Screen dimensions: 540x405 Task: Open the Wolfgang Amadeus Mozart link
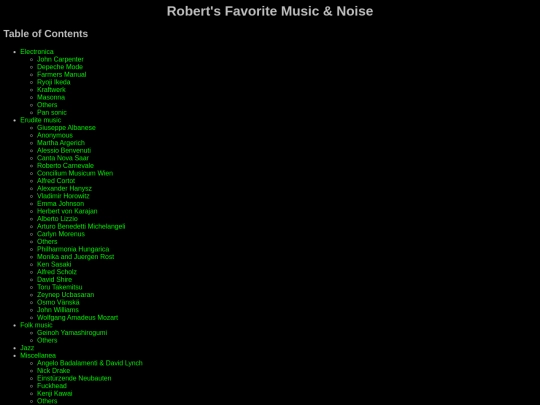click(77, 318)
